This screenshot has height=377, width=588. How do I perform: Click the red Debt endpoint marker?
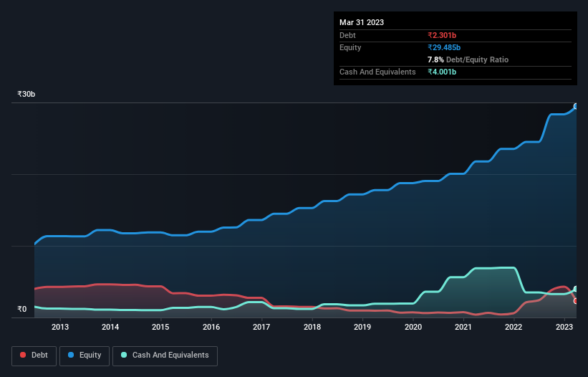coord(577,301)
